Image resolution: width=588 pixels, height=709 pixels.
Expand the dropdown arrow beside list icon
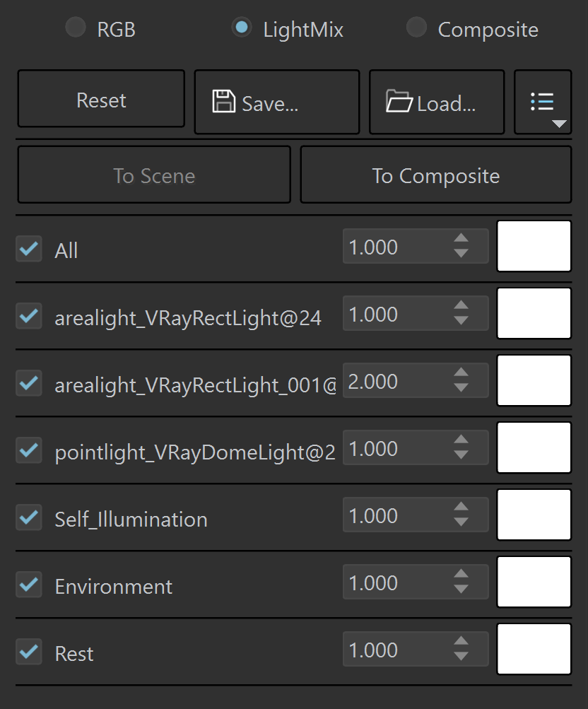pos(560,124)
